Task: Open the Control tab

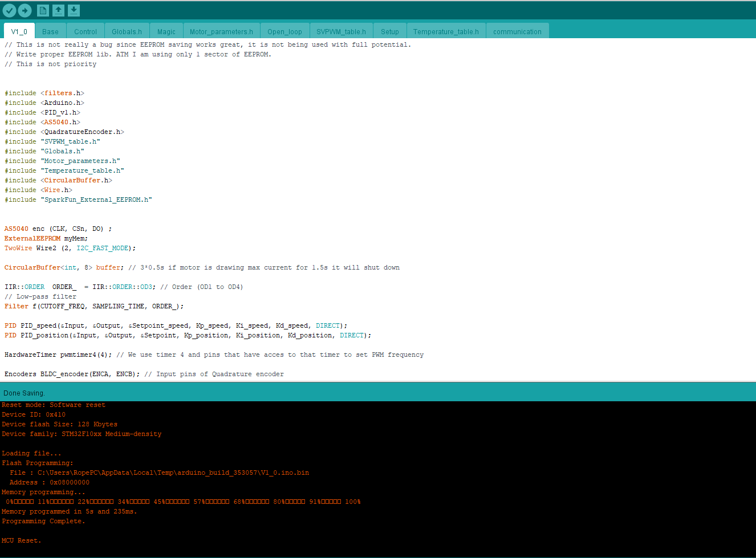Action: [86, 31]
